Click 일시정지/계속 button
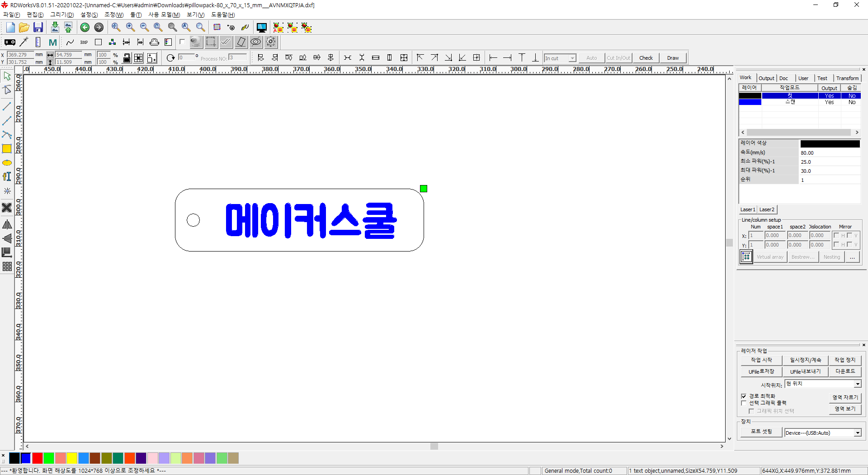The width and height of the screenshot is (868, 475). (x=806, y=360)
